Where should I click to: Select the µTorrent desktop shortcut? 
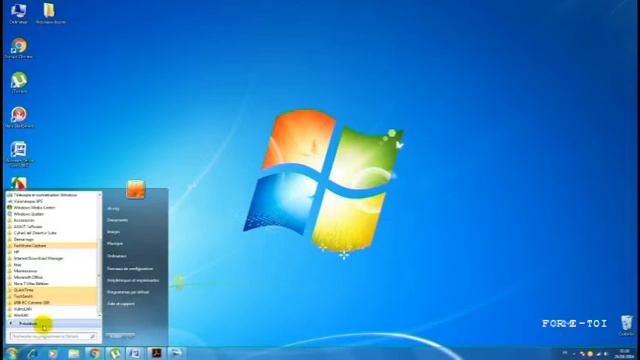(x=19, y=82)
